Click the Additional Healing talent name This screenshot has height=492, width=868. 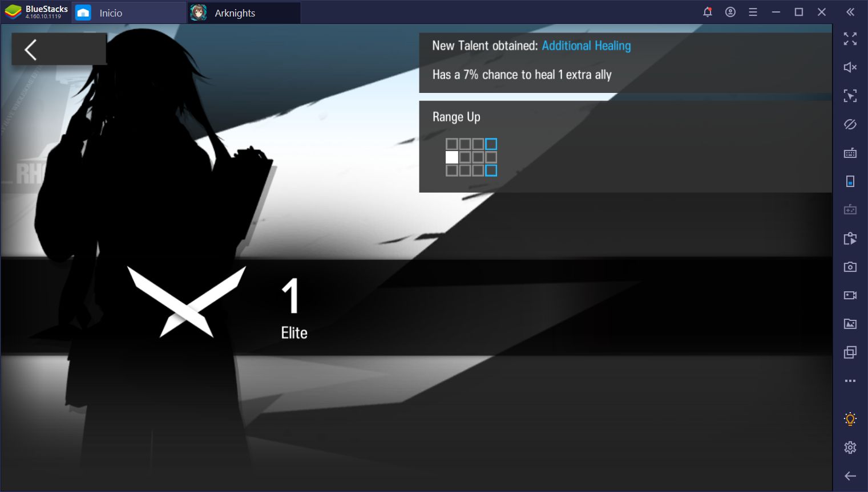tap(586, 46)
